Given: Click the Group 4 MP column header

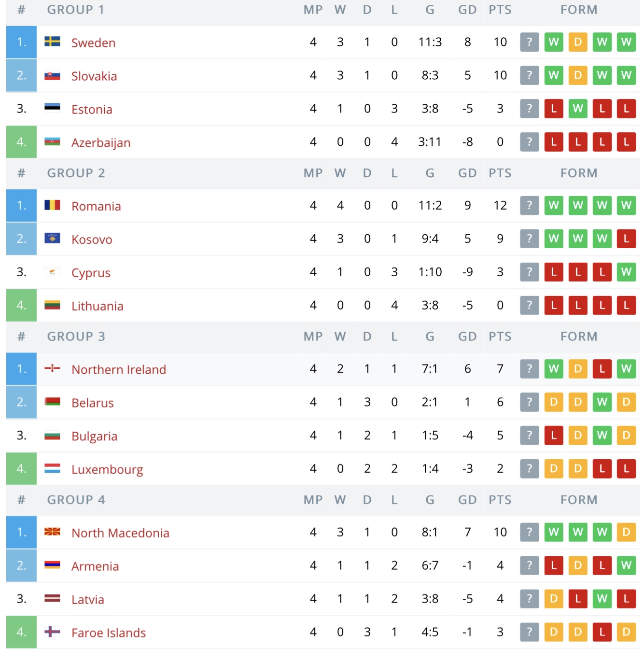Looking at the screenshot, I should (x=313, y=500).
